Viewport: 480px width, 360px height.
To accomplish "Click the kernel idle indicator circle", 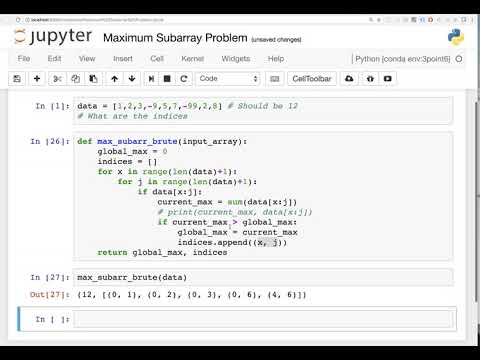I will point(459,59).
